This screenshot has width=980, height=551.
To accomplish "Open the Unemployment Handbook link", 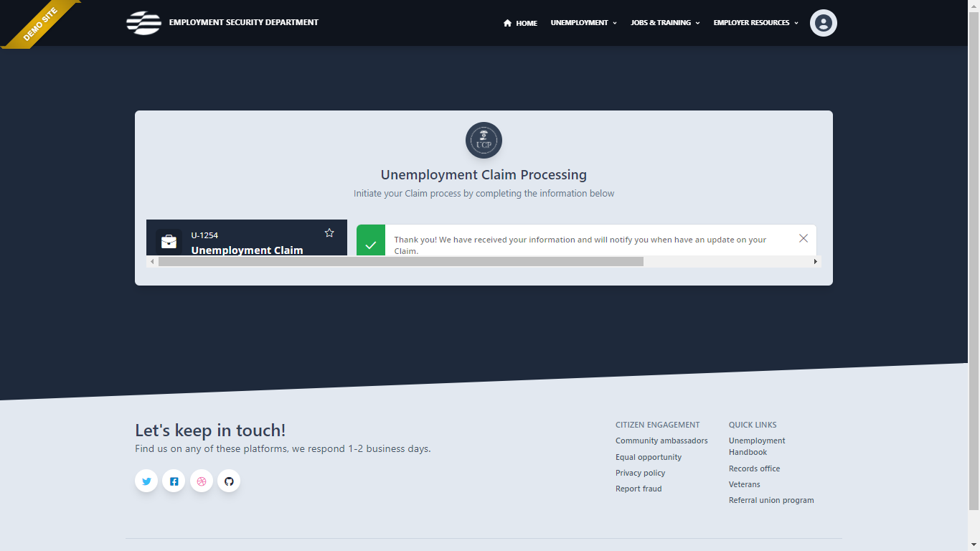I will pos(756,446).
